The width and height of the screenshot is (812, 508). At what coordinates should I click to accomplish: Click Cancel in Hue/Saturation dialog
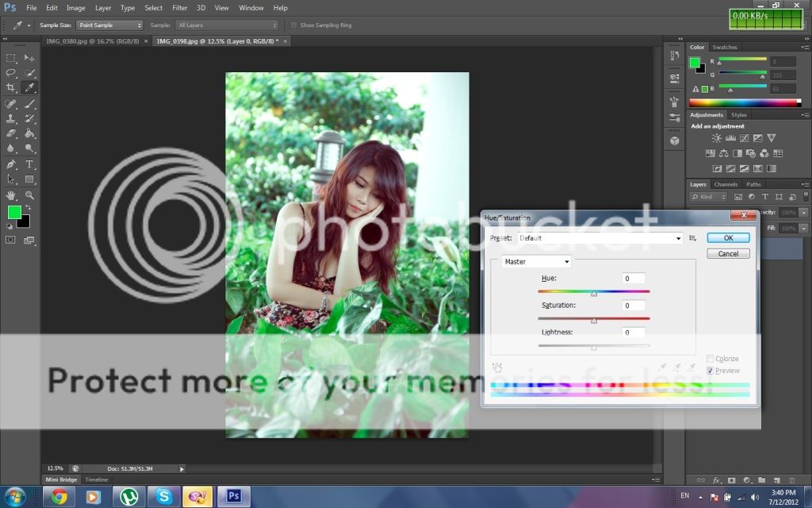[728, 253]
